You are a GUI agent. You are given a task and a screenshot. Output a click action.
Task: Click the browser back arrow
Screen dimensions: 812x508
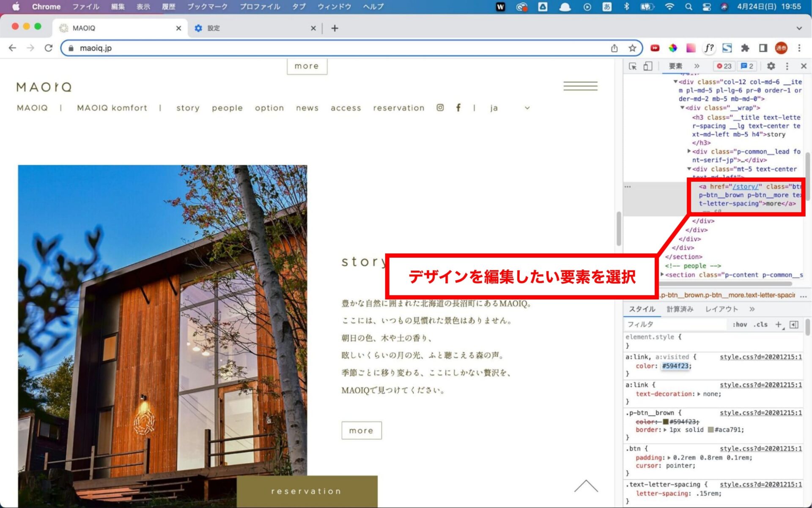[12, 48]
